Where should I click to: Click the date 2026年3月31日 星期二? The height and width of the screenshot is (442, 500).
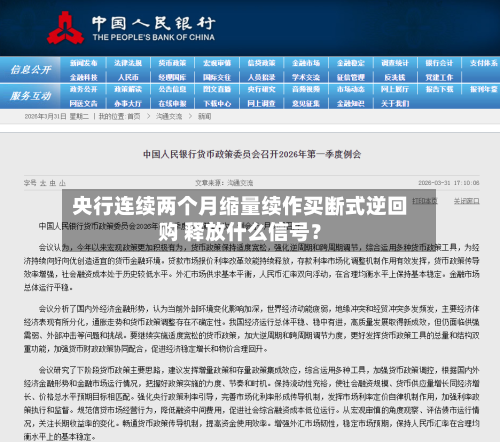(x=57, y=116)
